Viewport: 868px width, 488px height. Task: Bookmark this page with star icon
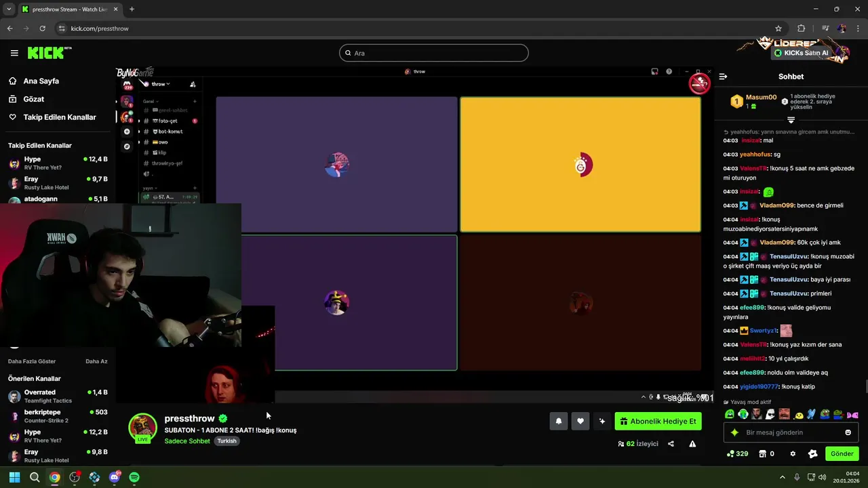click(778, 28)
